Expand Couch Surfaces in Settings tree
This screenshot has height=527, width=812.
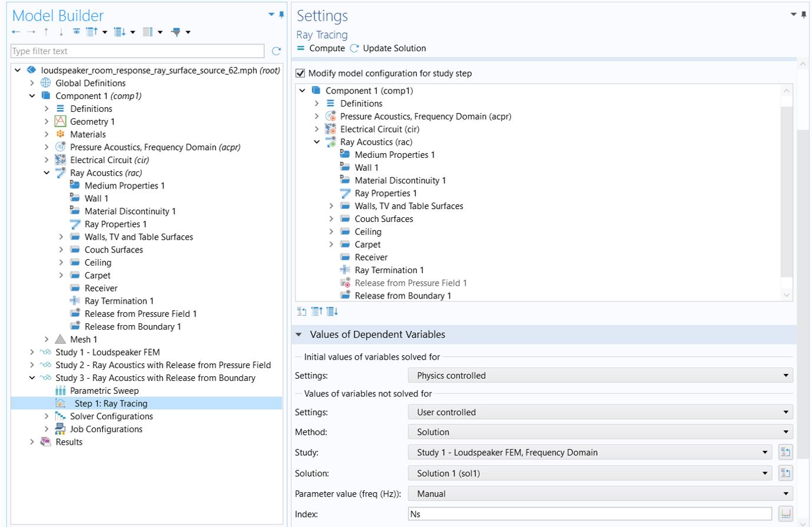coord(331,218)
